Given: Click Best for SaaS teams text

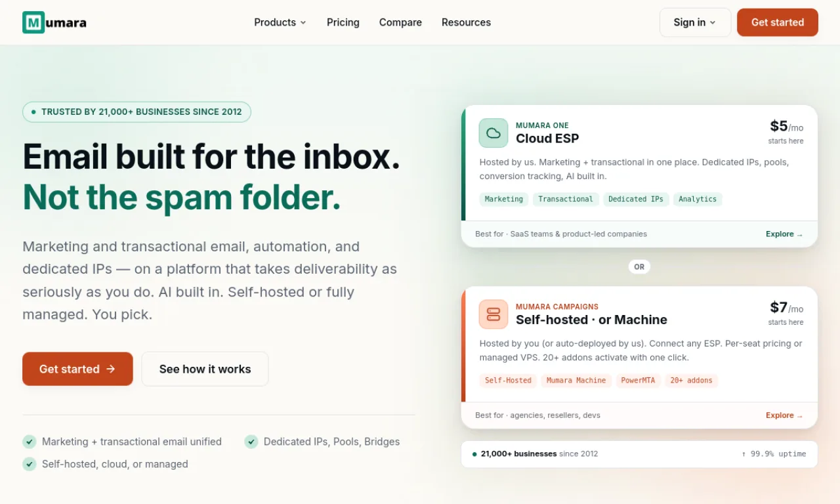Looking at the screenshot, I should (561, 234).
